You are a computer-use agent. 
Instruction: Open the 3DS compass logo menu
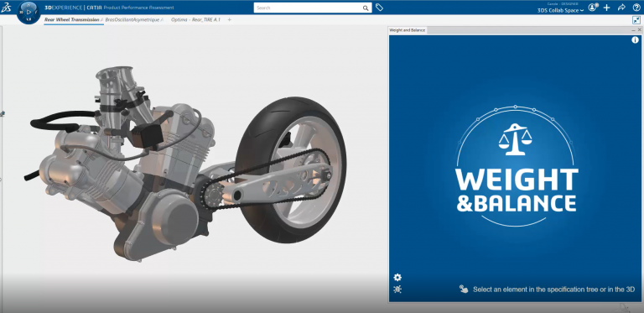pyautogui.click(x=6, y=8)
